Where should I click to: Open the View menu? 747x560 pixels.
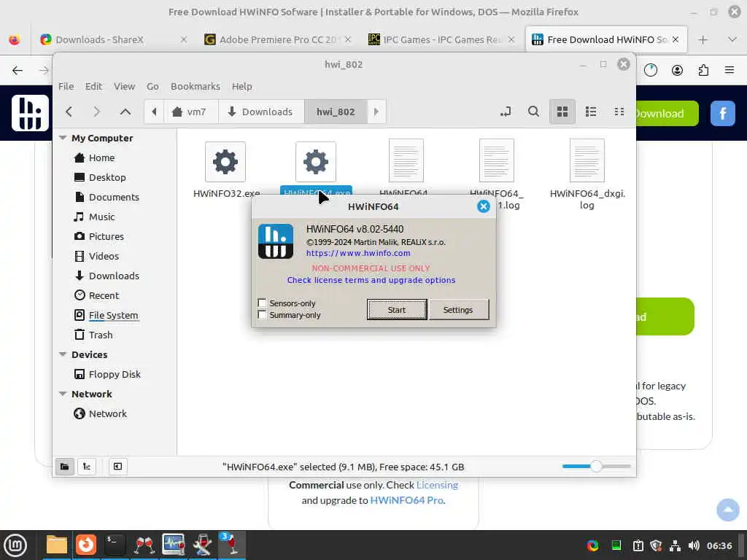(x=124, y=87)
